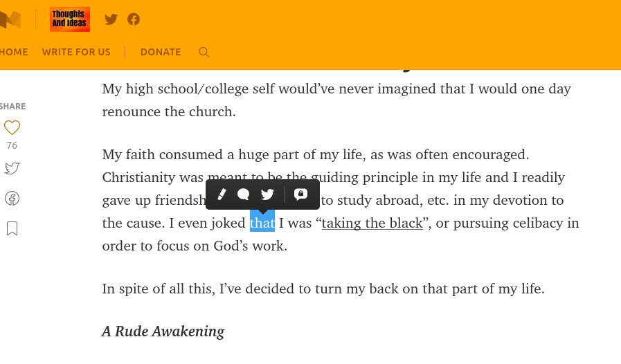
Task: Tweet selected text via popup Twitter icon
Action: [x=268, y=194]
